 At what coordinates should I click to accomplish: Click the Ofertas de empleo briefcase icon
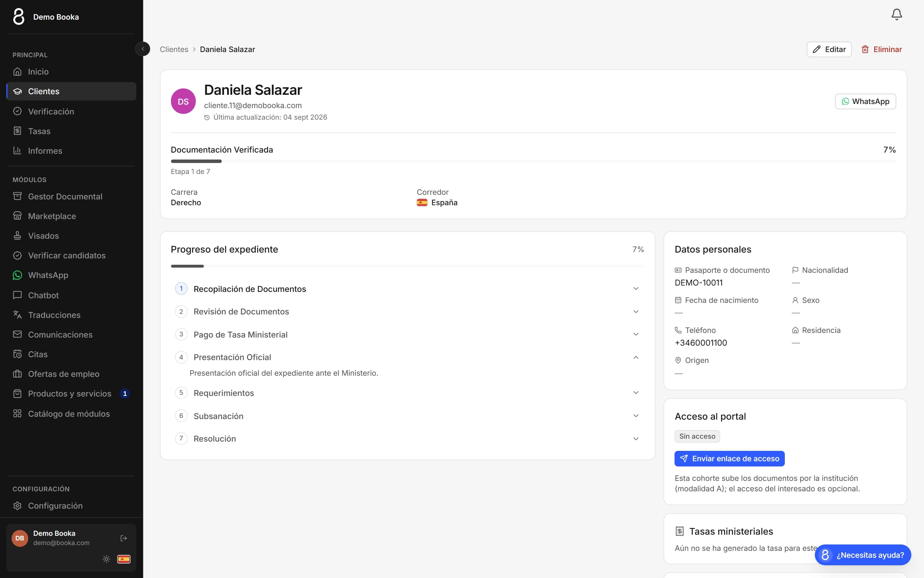click(17, 374)
